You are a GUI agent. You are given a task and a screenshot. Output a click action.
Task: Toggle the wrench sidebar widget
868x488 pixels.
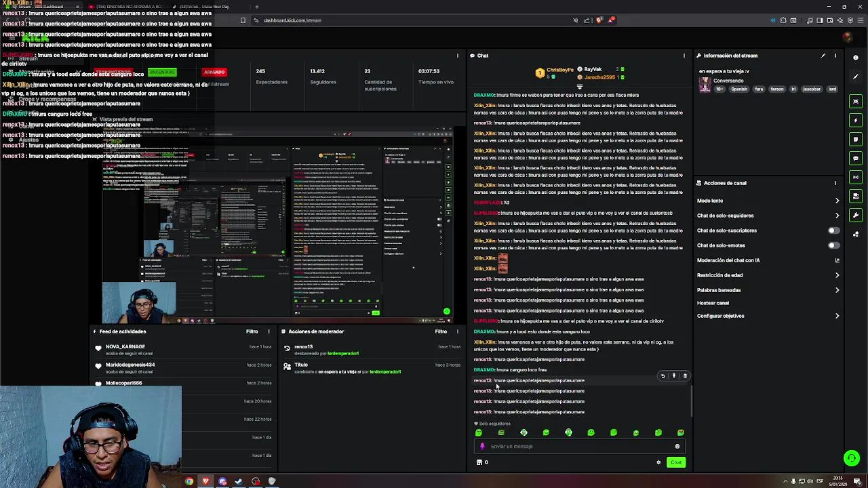(856, 215)
